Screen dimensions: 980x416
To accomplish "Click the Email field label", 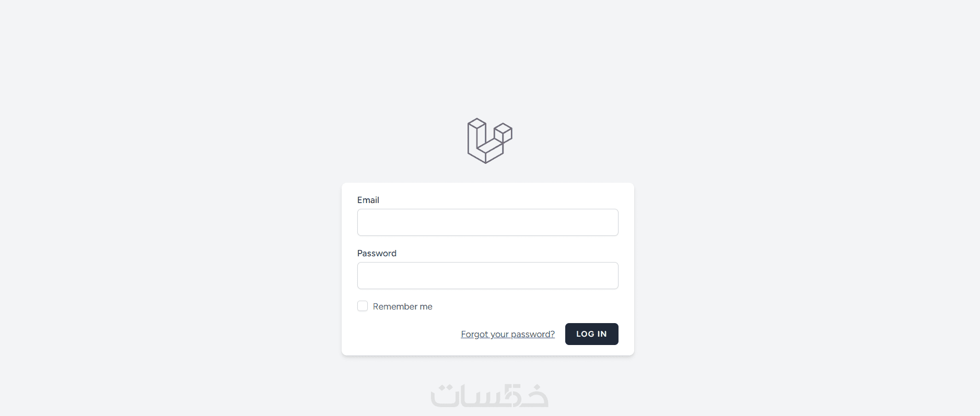I will (x=368, y=200).
